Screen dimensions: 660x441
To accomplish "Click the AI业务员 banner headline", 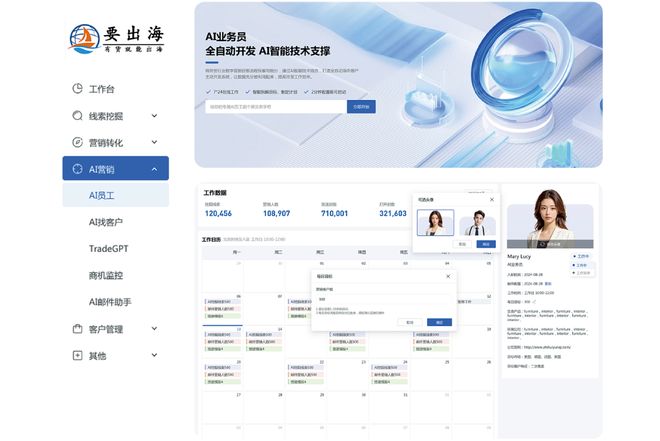I will [x=226, y=37].
